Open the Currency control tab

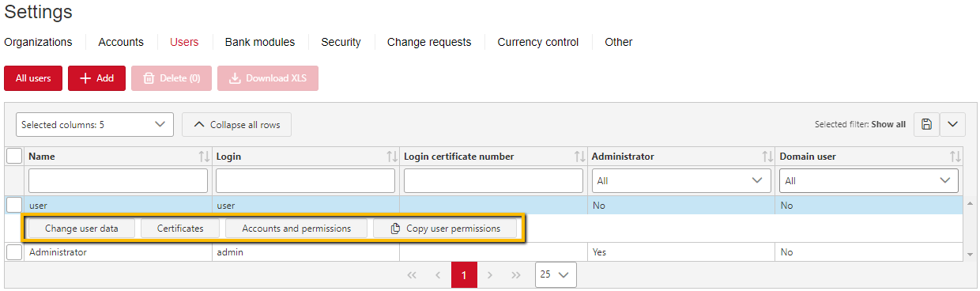538,42
